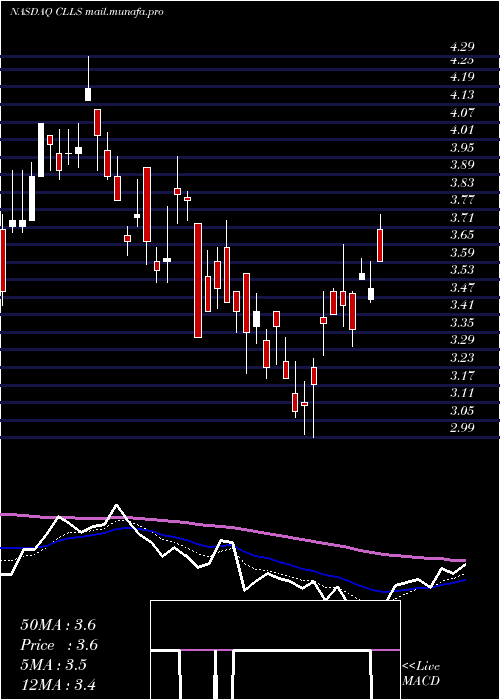The height and width of the screenshot is (700, 500).
Task: Click the 3.53 price axis label
Action: pos(462,270)
